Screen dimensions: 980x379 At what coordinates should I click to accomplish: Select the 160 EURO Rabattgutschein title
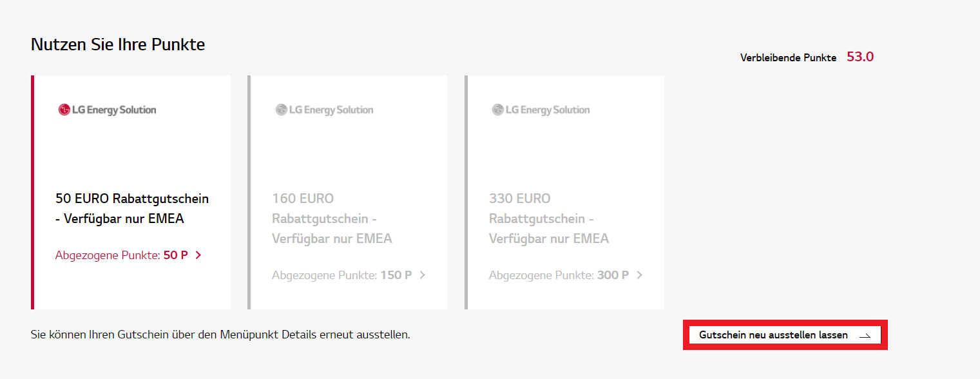(332, 219)
